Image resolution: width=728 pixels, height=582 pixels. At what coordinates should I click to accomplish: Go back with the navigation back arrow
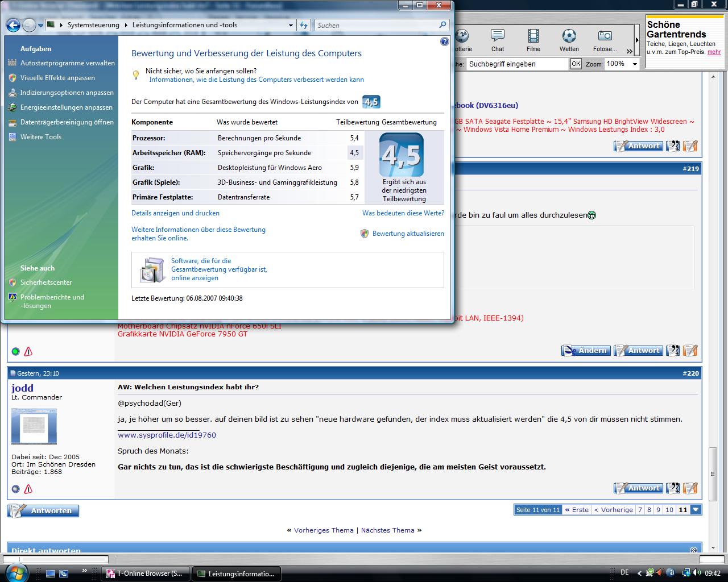(x=13, y=25)
